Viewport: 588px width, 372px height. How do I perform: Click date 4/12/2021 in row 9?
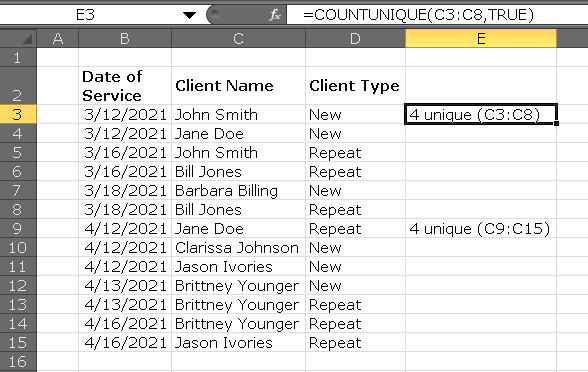click(125, 229)
